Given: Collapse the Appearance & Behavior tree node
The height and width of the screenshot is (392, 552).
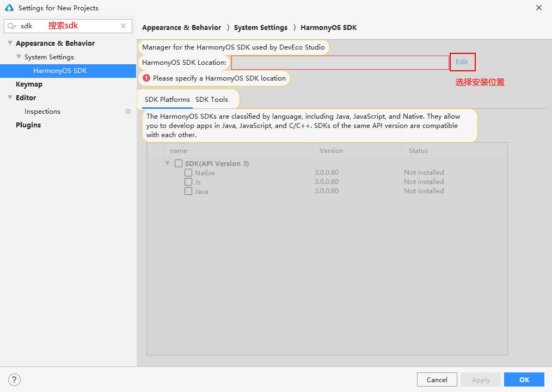Looking at the screenshot, I should [10, 43].
